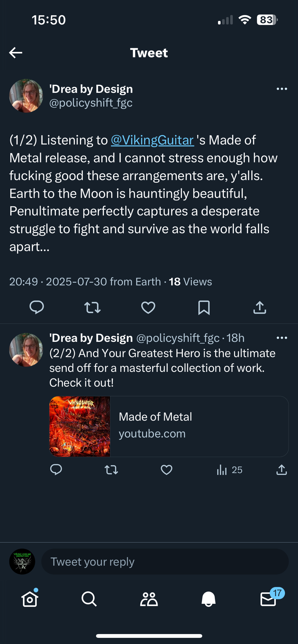Like the (2/2) reply tweet
The width and height of the screenshot is (298, 644).
[x=166, y=470]
